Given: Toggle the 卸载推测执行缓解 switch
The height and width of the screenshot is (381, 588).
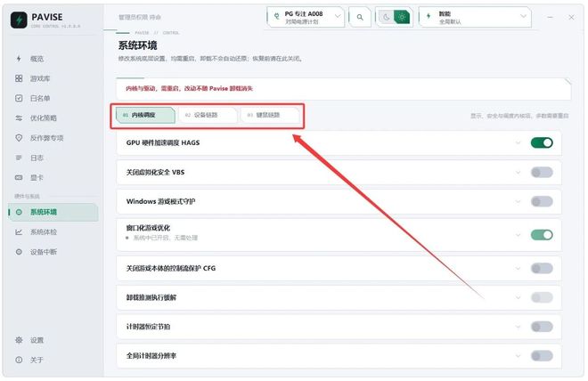Looking at the screenshot, I should [x=542, y=297].
